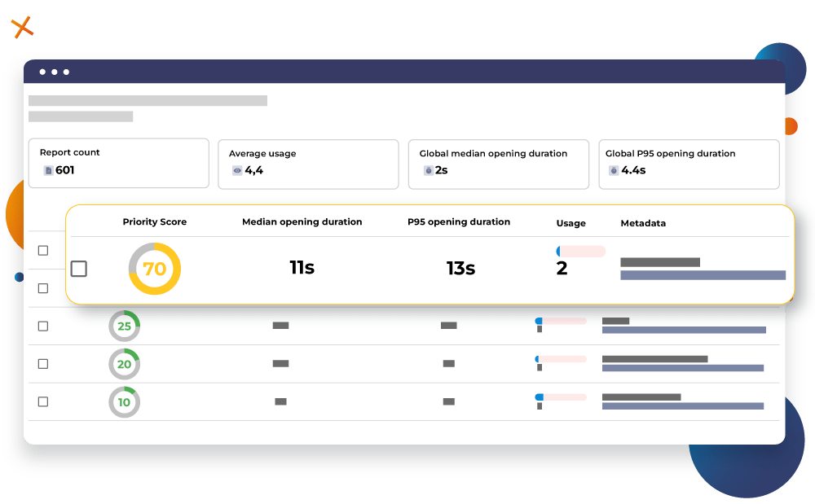Click the usage bar in score 10 row

tap(561, 397)
